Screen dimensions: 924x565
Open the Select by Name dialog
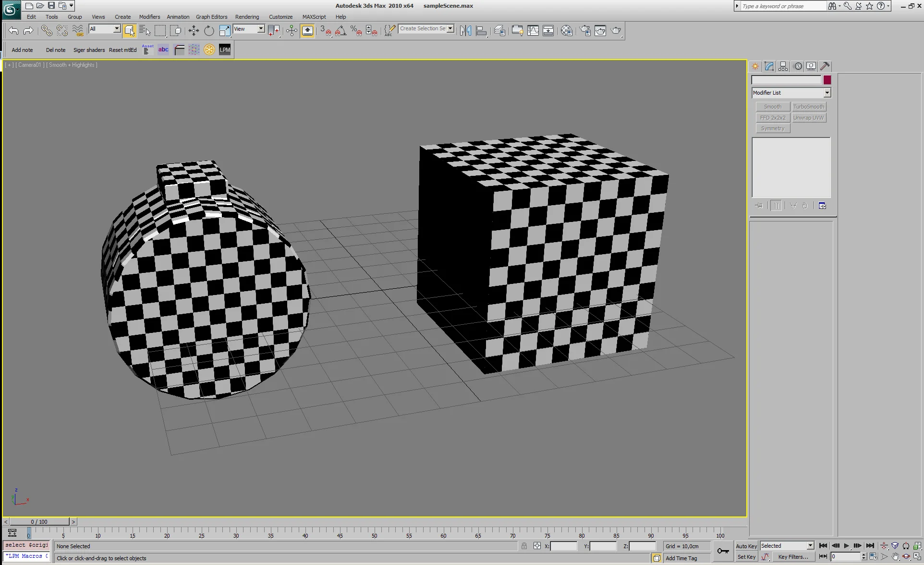point(145,31)
